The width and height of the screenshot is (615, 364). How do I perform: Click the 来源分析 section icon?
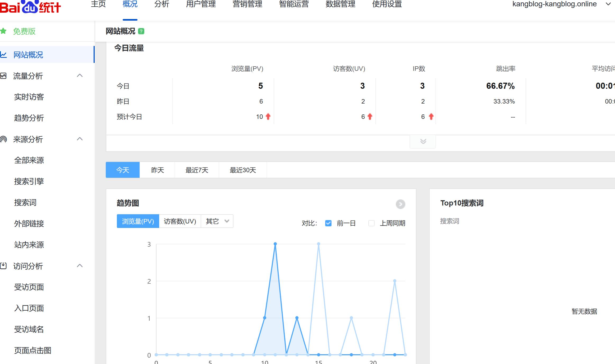3,139
